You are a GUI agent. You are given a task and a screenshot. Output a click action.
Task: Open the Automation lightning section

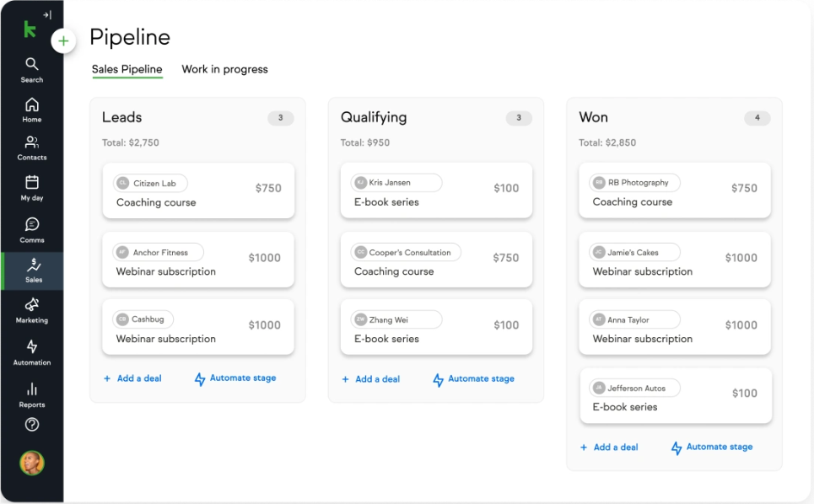coord(31,351)
